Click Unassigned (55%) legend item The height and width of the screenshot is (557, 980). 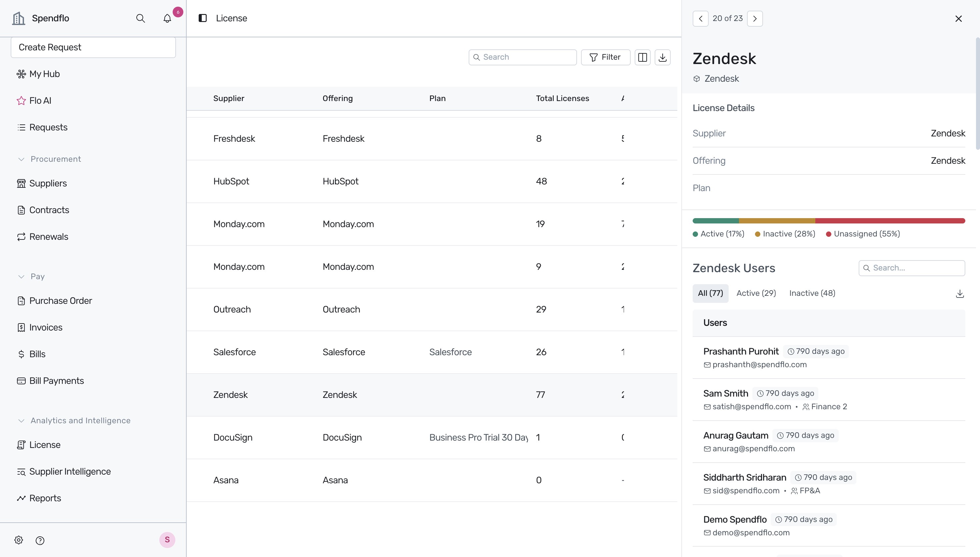click(863, 234)
